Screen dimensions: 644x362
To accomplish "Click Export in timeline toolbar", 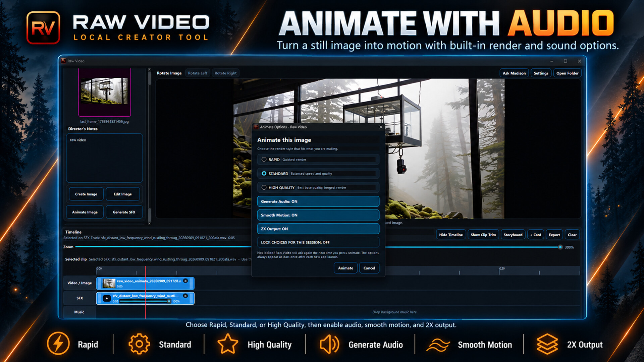I will click(x=554, y=235).
